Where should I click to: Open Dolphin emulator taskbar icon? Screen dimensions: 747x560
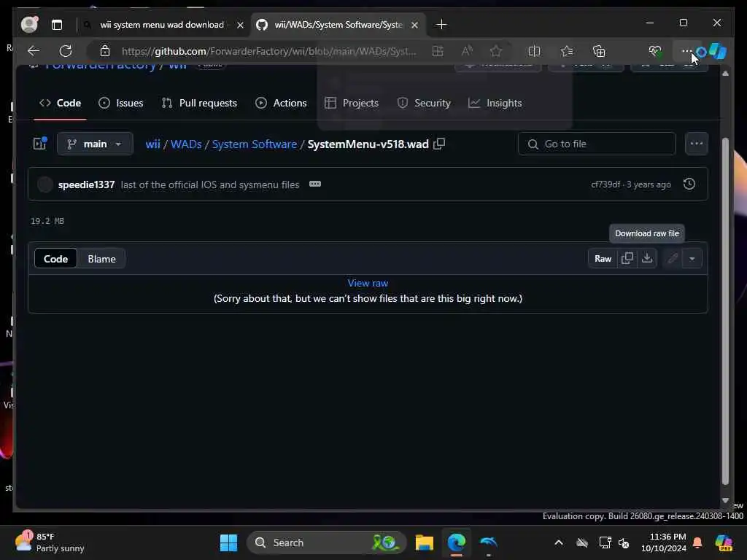(x=489, y=542)
